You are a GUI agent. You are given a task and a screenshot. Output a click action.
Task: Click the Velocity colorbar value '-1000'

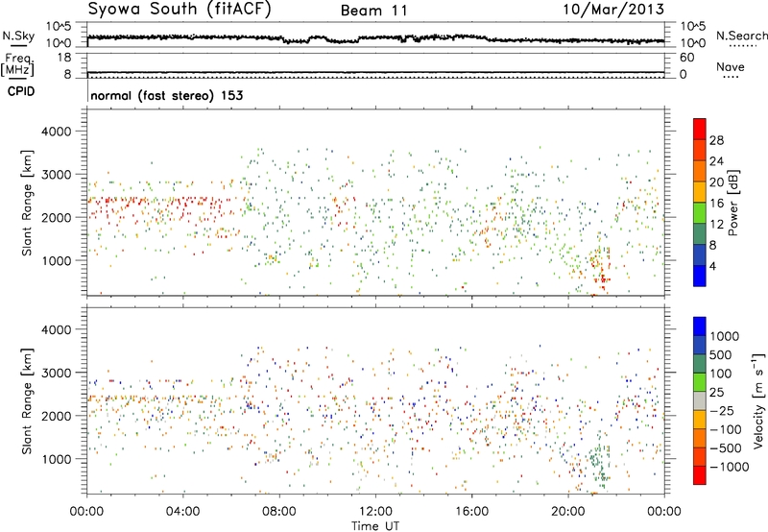point(730,467)
